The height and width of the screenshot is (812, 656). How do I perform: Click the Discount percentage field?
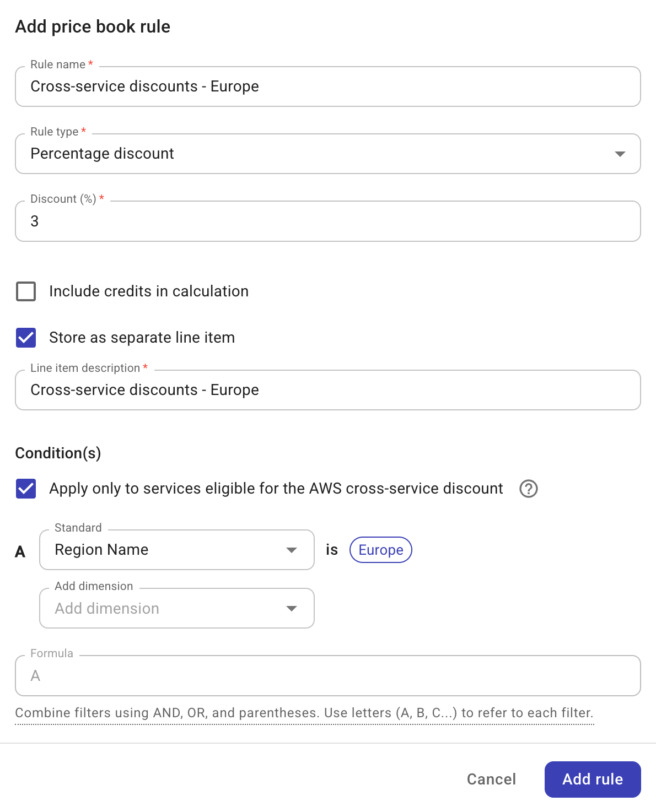click(x=327, y=221)
